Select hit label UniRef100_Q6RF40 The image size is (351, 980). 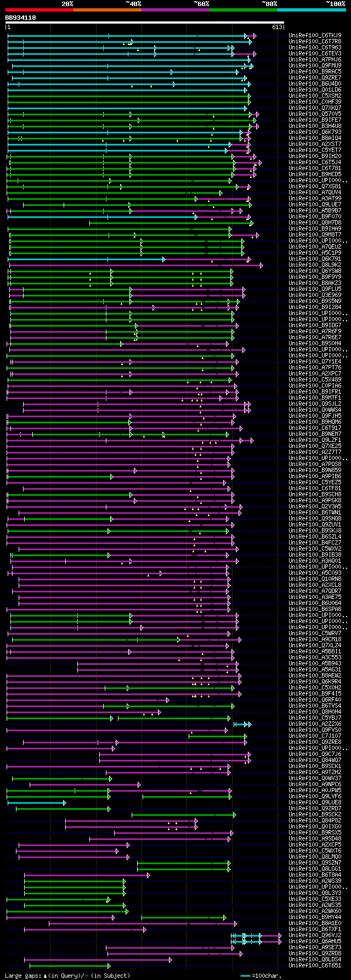(x=315, y=699)
